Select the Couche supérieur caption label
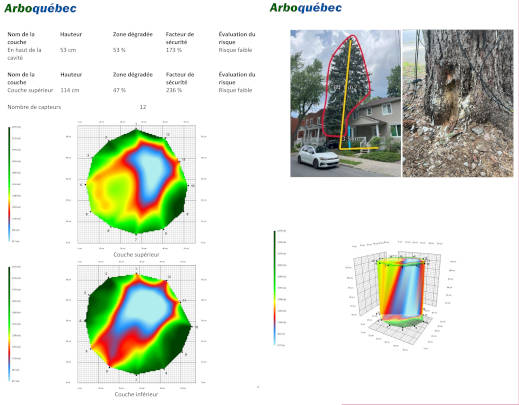The image size is (519, 405). [x=136, y=255]
